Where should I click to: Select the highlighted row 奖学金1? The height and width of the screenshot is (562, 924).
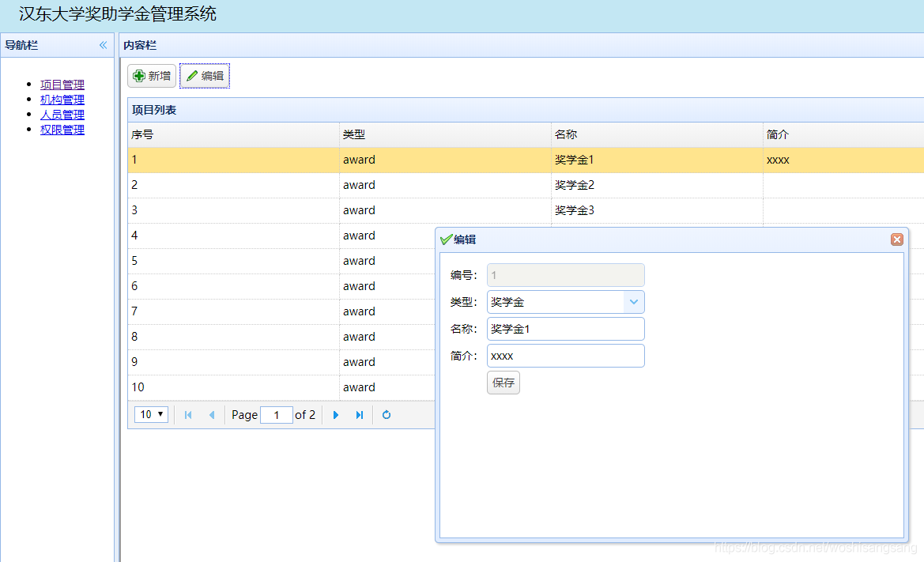point(526,160)
